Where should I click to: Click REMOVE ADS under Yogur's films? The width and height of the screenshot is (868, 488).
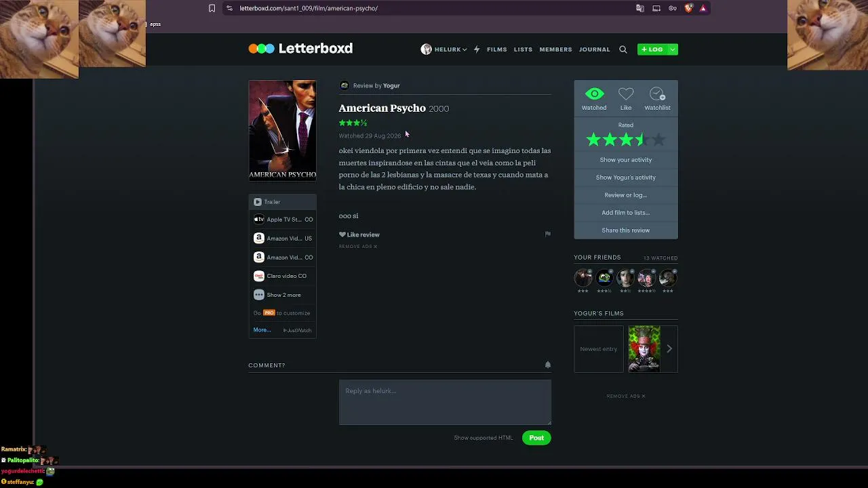tap(626, 396)
